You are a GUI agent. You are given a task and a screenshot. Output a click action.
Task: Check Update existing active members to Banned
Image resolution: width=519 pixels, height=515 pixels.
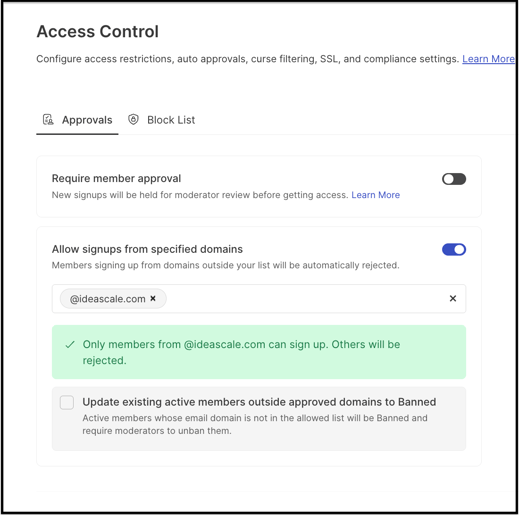[67, 402]
